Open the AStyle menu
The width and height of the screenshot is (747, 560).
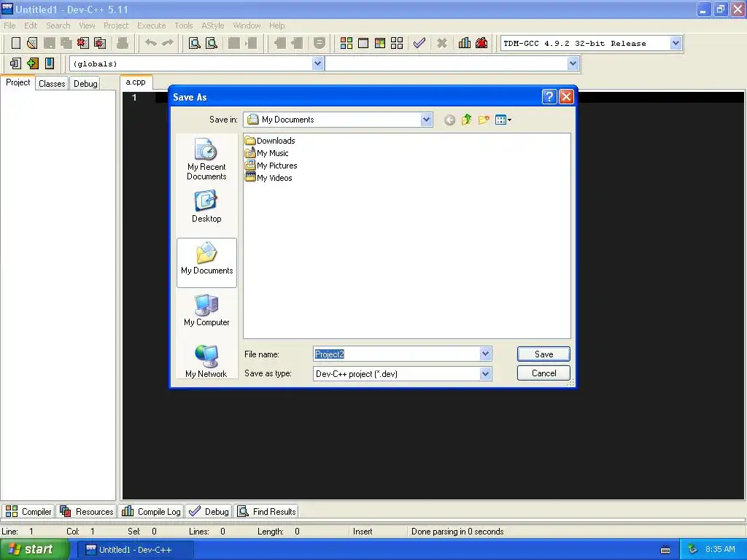coord(212,26)
